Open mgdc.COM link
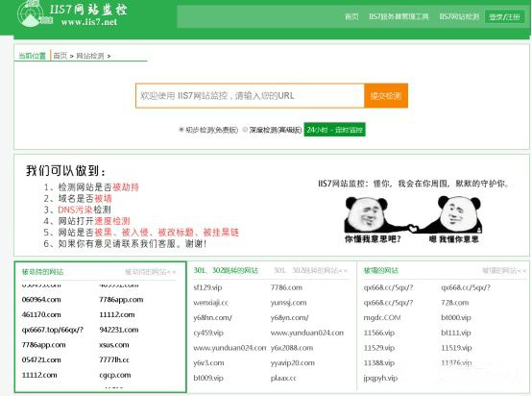 (382, 317)
